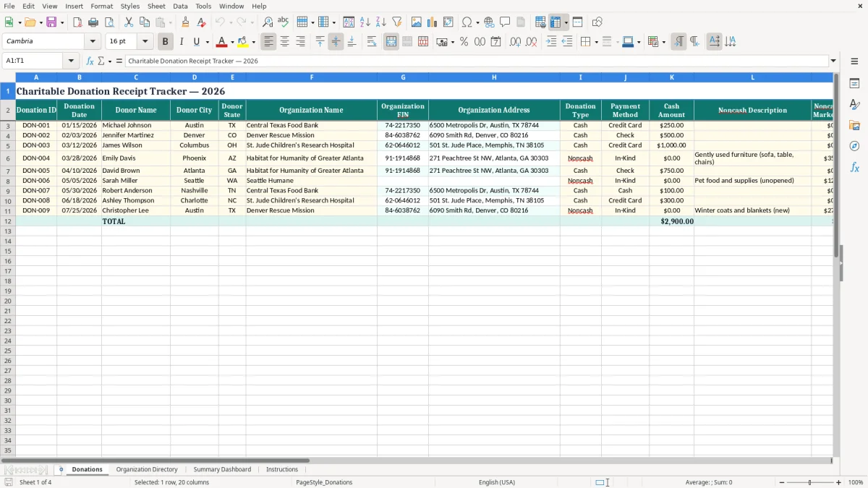The image size is (868, 488).
Task: Open the font color dropdown arrow
Action: 232,42
